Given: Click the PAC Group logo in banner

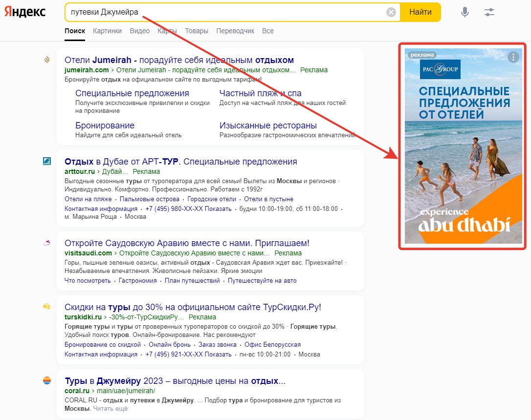Looking at the screenshot, I should [x=440, y=69].
